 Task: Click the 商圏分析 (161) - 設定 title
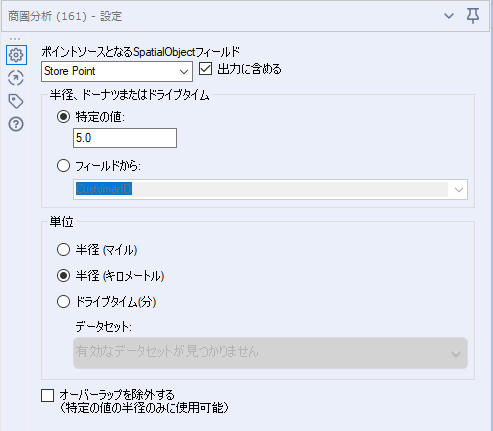[65, 16]
